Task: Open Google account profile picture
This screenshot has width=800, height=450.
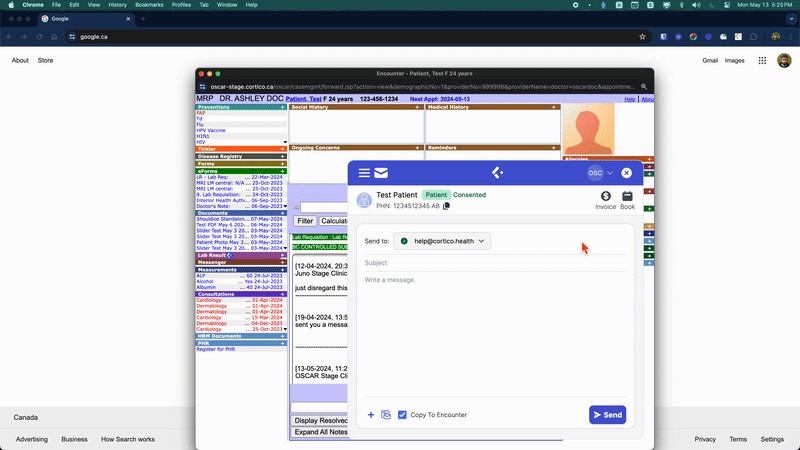Action: coord(784,60)
